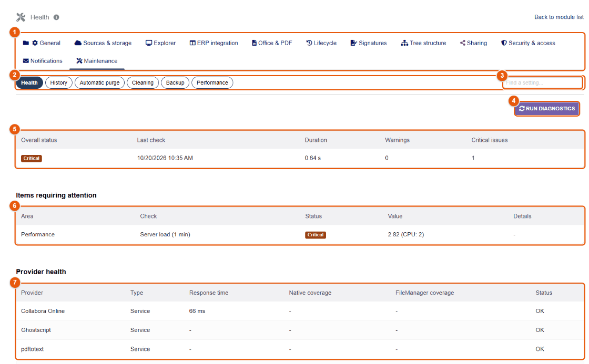Click the "Server load (1 min)" check
This screenshot has height=364, width=589.
[x=165, y=235]
